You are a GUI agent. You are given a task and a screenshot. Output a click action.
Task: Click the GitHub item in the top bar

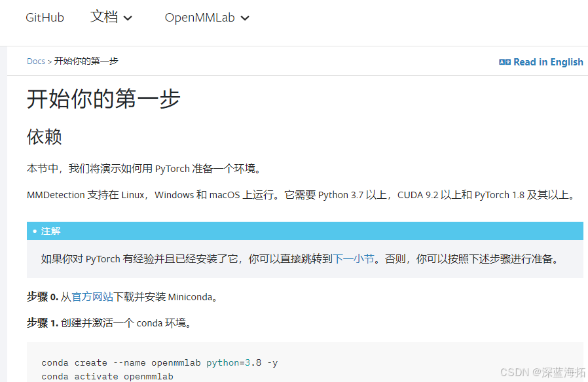click(44, 18)
